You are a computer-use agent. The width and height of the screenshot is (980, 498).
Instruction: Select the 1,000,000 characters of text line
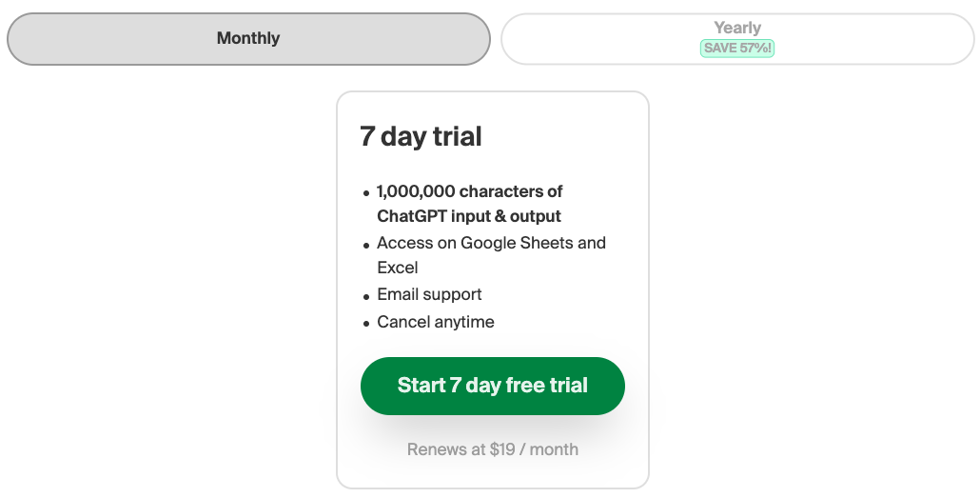pyautogui.click(x=469, y=191)
